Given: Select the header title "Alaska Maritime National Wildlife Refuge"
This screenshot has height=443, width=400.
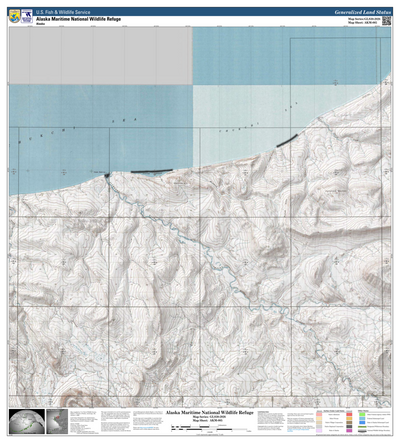Looking at the screenshot, I should coord(79,19).
